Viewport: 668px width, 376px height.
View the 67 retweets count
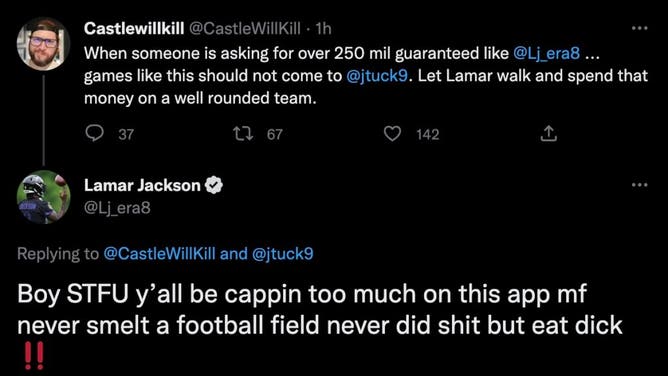coord(275,135)
